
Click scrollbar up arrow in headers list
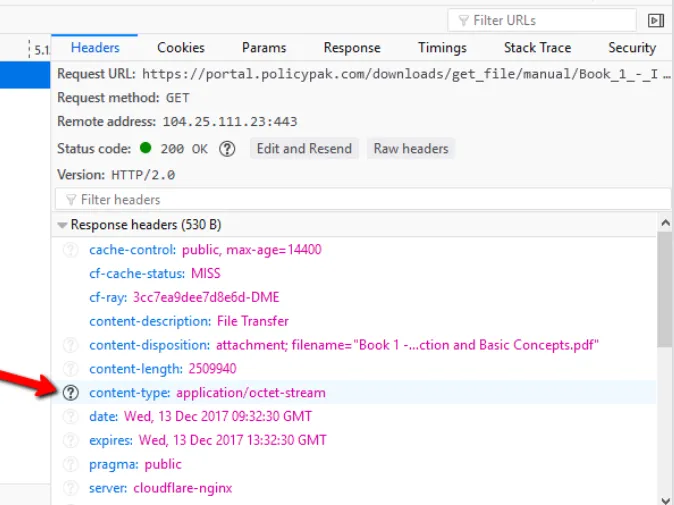tap(665, 223)
